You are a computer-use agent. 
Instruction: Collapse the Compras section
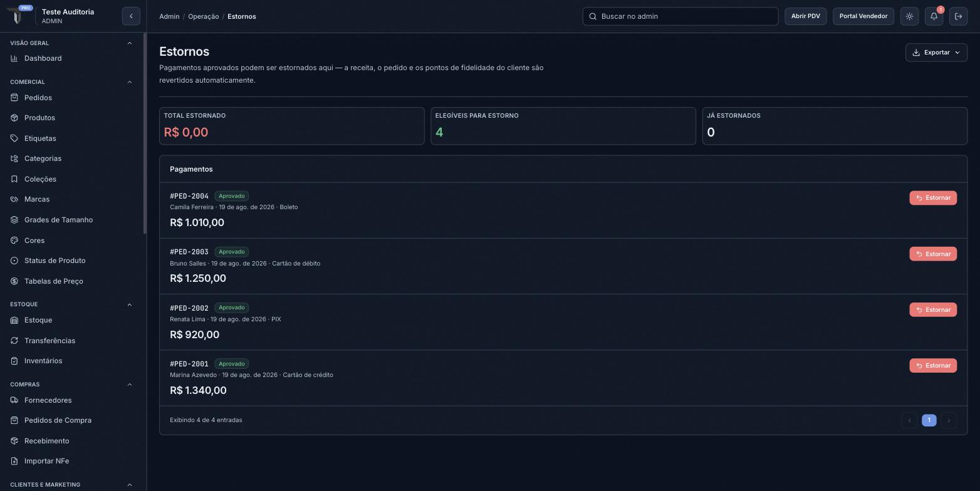coord(130,385)
